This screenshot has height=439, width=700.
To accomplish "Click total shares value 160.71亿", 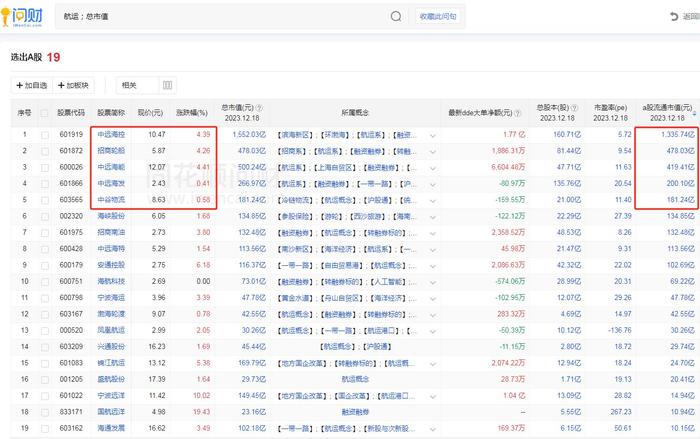I will click(x=567, y=134).
